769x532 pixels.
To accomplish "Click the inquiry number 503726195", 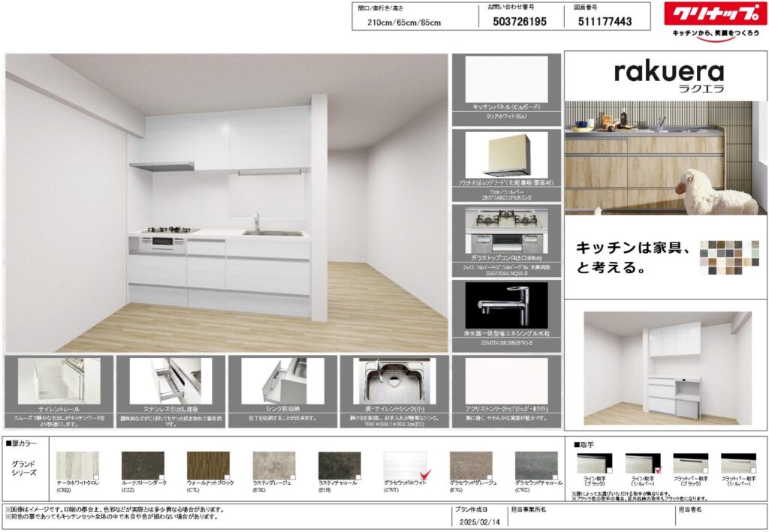I will click(520, 22).
